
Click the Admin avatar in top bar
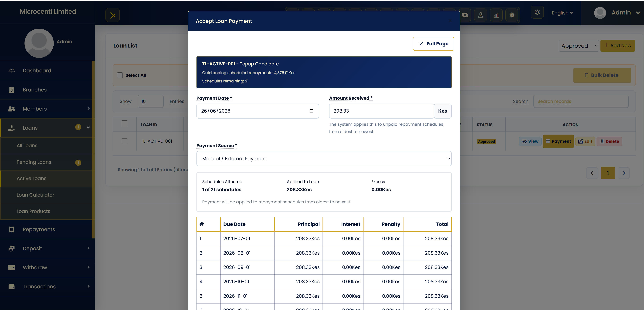click(600, 13)
